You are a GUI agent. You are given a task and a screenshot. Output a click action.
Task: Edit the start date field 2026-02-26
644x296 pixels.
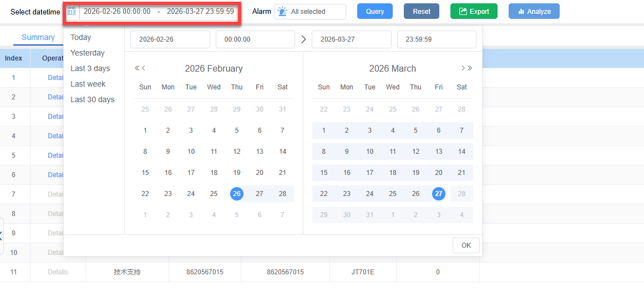pos(170,39)
